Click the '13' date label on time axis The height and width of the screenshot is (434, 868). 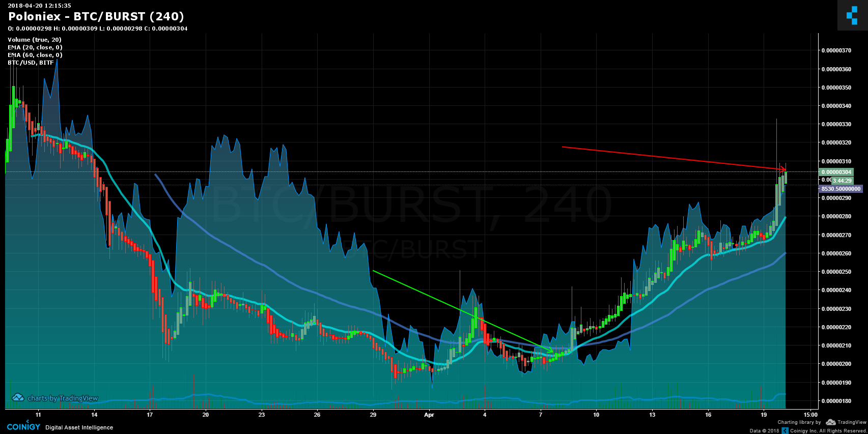click(652, 415)
